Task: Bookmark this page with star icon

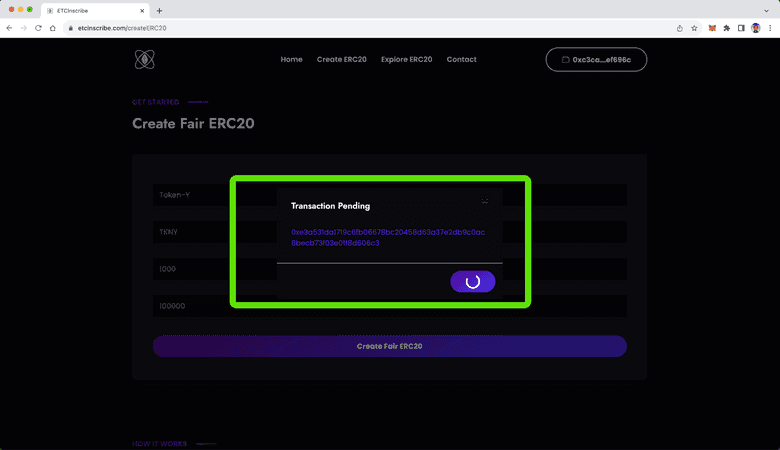Action: [x=694, y=28]
